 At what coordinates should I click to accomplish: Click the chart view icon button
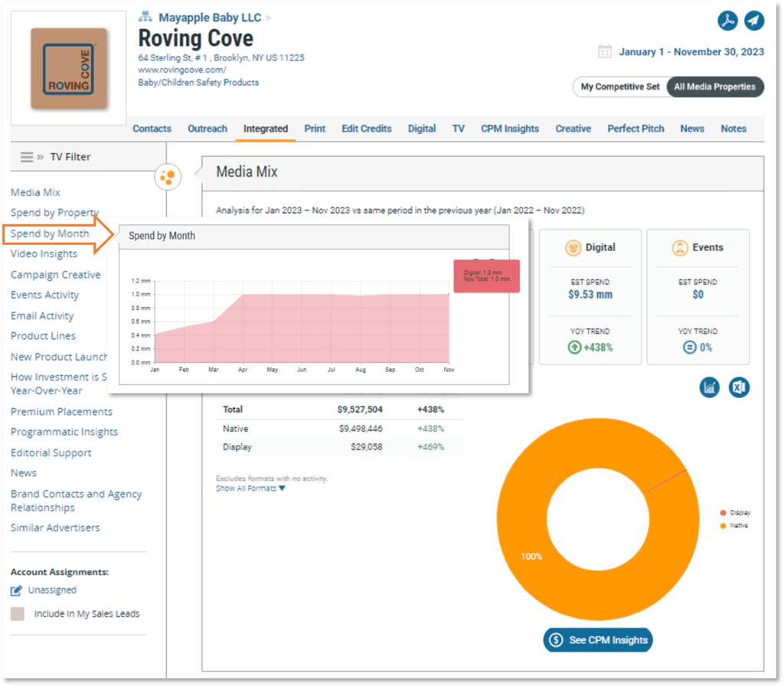tap(710, 387)
